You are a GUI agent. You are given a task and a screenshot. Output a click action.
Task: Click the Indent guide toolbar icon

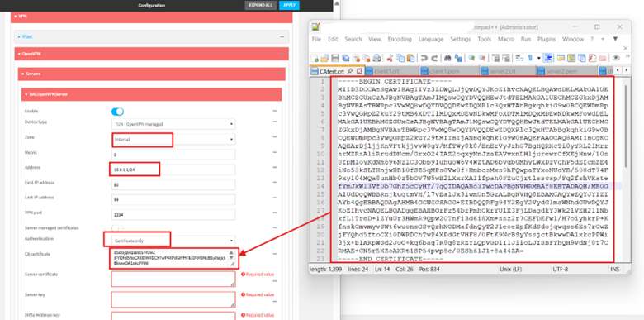[548, 58]
